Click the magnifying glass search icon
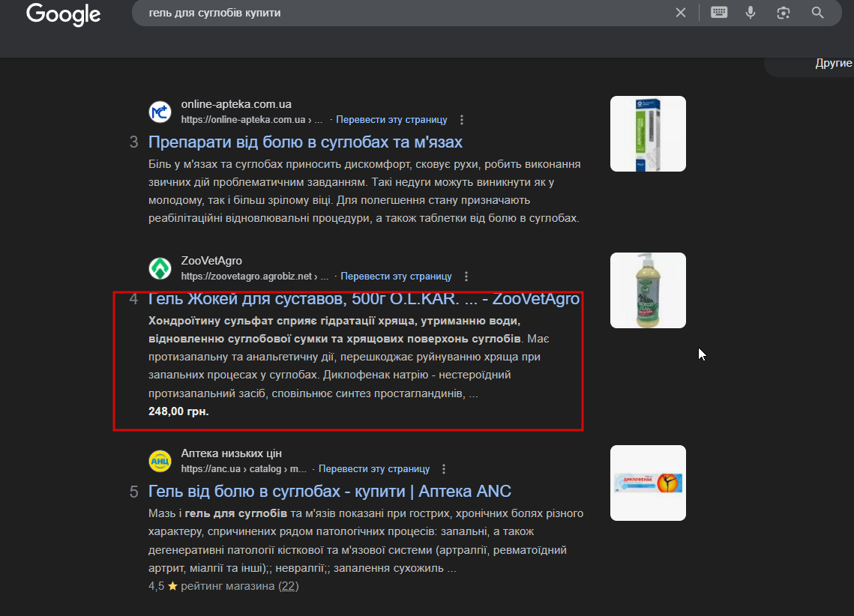The image size is (854, 616). coord(817,13)
